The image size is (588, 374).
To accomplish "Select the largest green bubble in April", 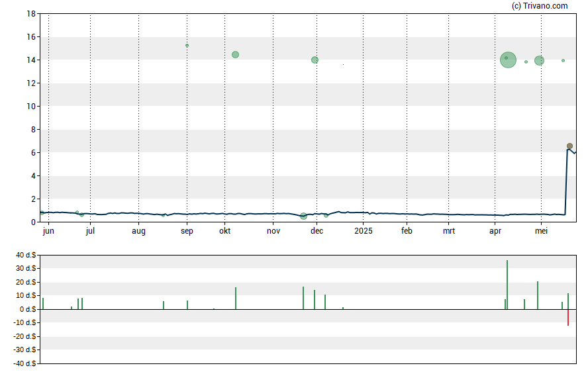I will (x=508, y=60).
